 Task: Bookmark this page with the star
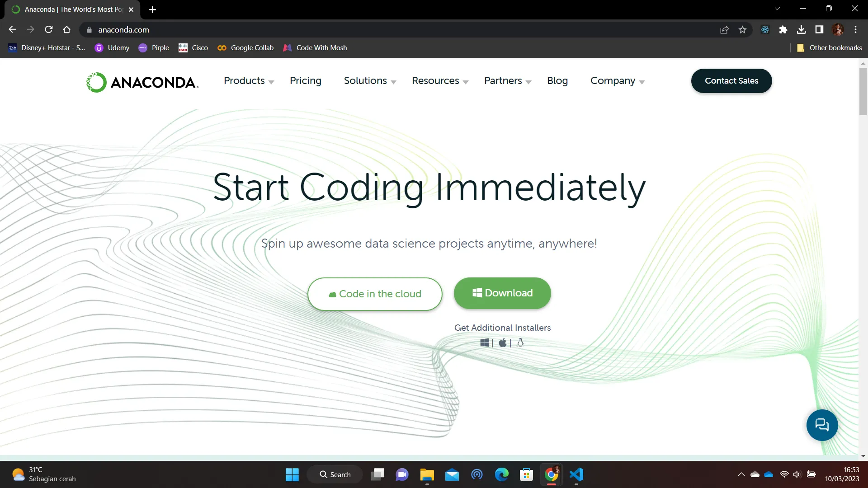point(742,30)
